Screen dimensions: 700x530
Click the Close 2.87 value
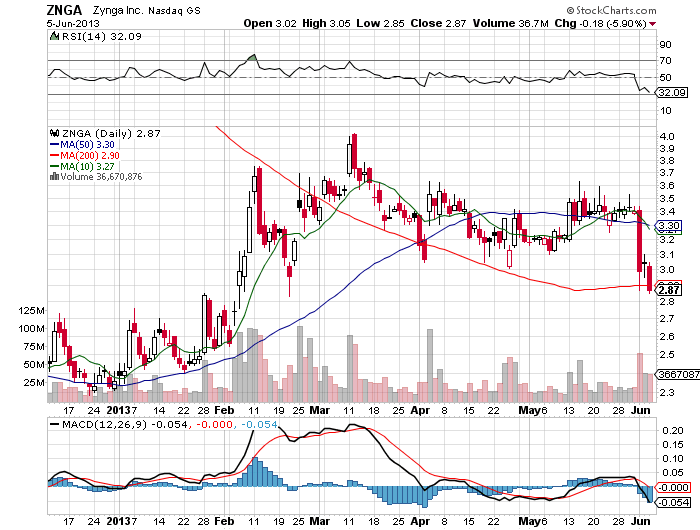[x=438, y=23]
